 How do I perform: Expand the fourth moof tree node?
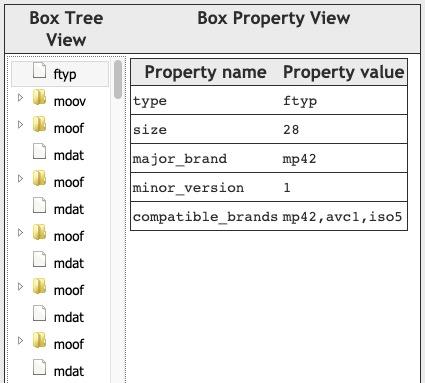click(x=20, y=287)
